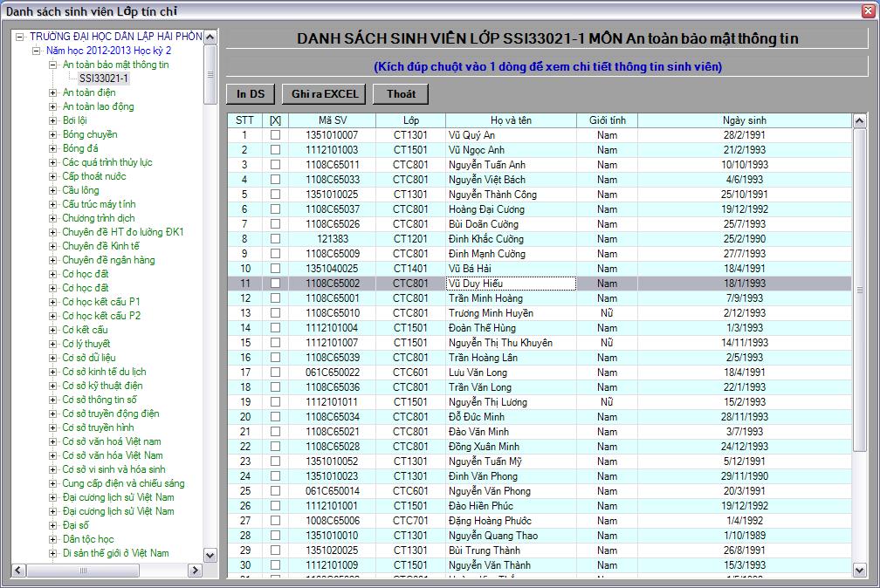880x588 pixels.
Task: Select Cấu trúc máy tính in tree
Action: click(99, 204)
